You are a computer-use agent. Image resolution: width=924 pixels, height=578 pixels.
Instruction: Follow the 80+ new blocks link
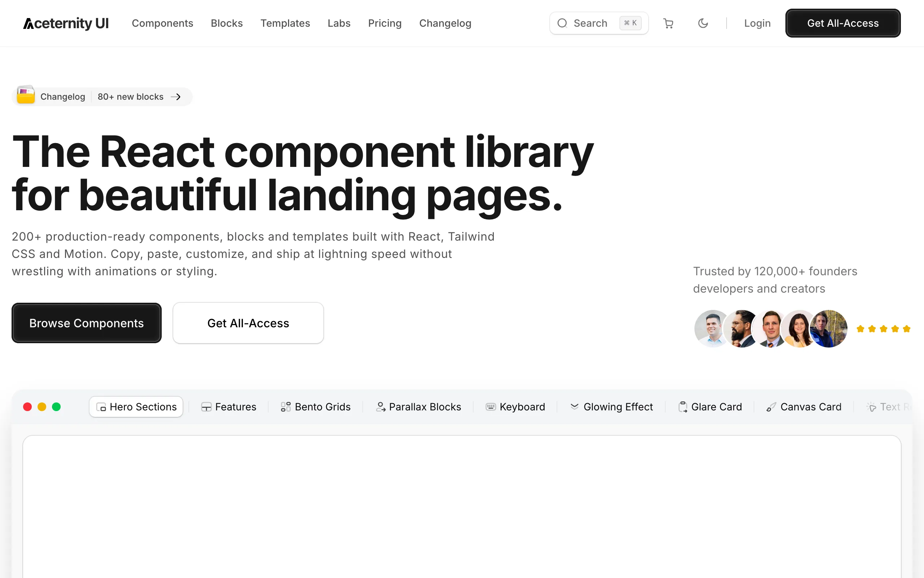pos(131,97)
